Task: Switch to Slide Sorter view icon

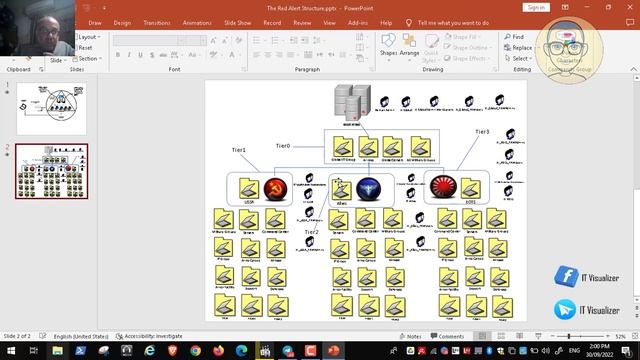Action: click(x=501, y=336)
